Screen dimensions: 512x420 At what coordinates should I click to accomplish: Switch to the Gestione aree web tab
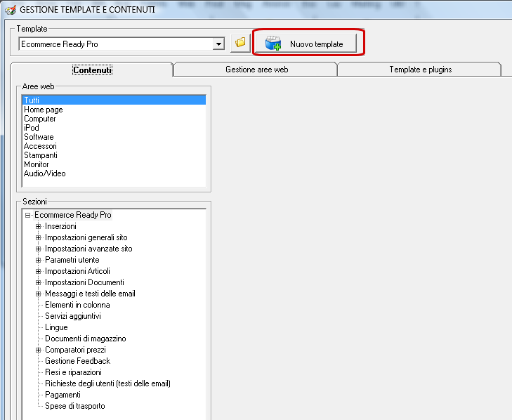256,70
